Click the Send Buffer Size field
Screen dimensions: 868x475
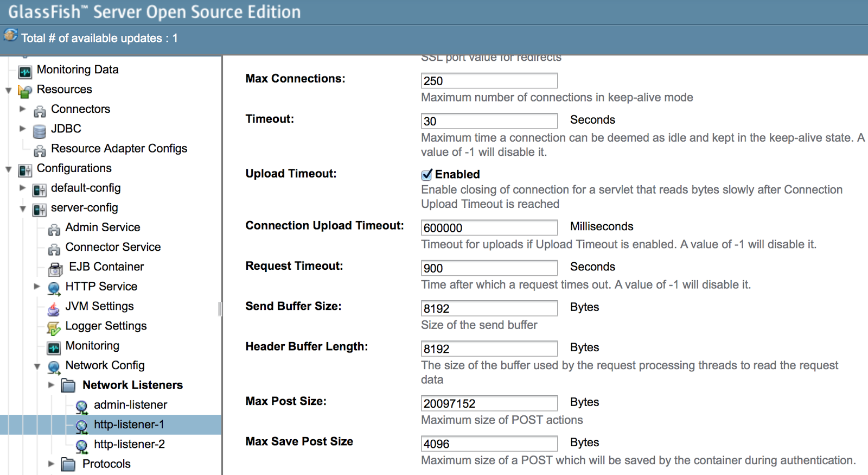489,308
